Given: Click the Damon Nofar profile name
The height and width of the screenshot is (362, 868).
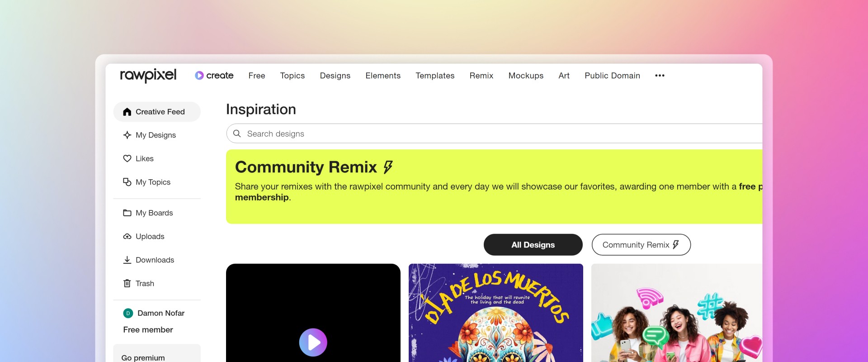Looking at the screenshot, I should 161,313.
